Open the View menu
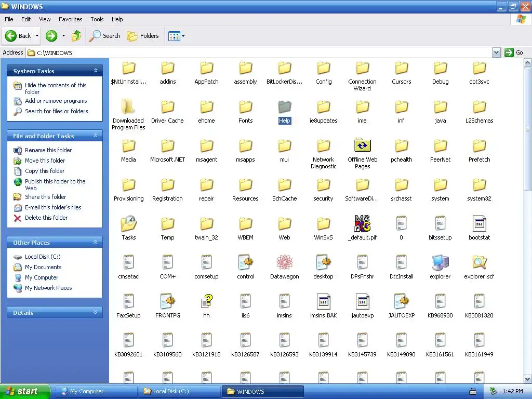Viewport: 532px width, 399px height. coord(45,19)
